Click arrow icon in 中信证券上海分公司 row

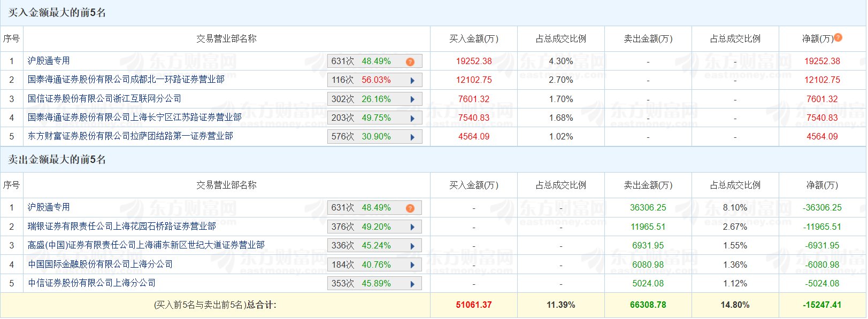412,284
